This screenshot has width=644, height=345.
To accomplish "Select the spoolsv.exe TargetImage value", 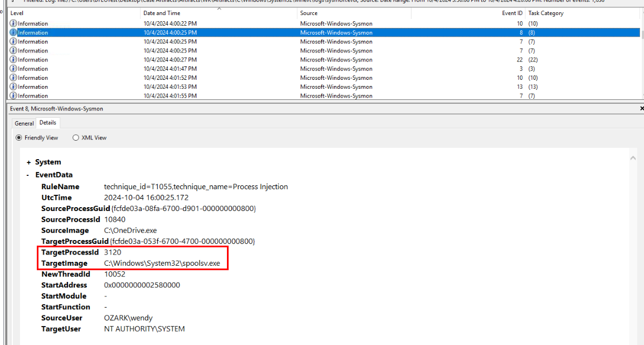I will click(x=162, y=263).
